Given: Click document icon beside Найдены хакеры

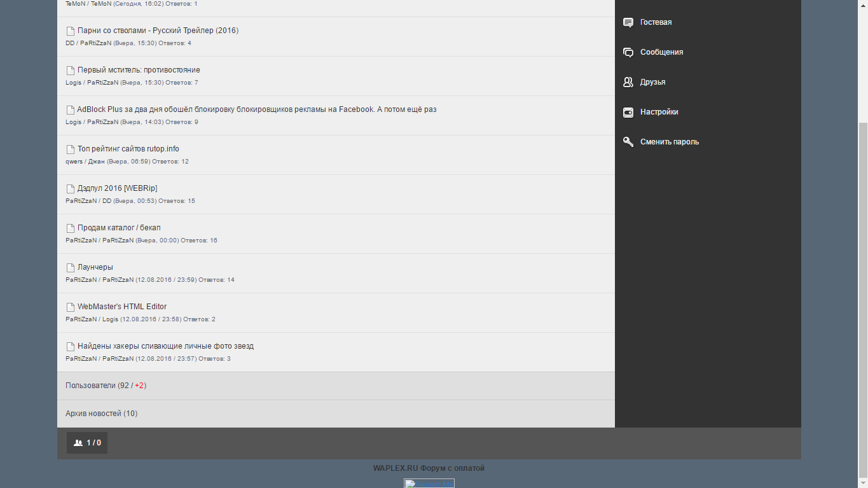Looking at the screenshot, I should tap(71, 346).
